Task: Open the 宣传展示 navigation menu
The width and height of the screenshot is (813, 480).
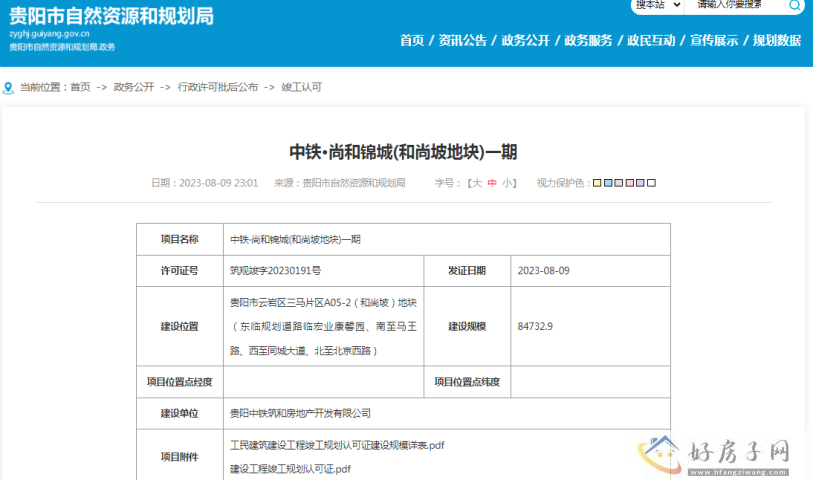Action: click(714, 40)
